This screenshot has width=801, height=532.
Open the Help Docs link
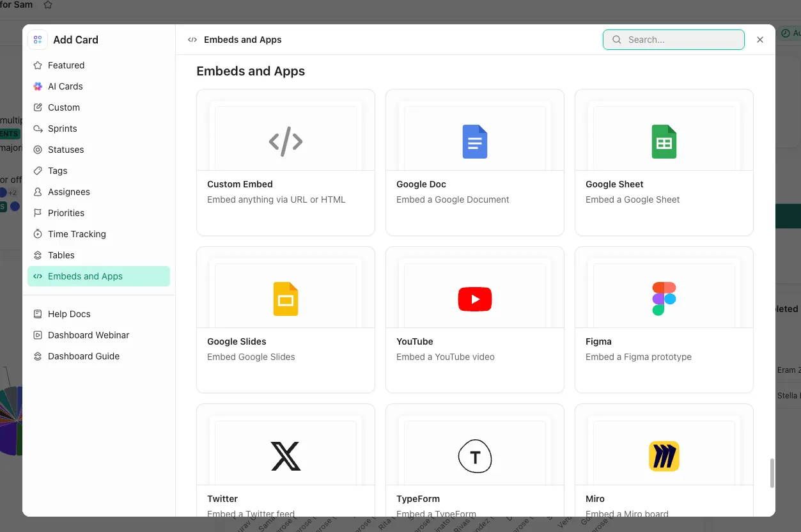[98, 314]
